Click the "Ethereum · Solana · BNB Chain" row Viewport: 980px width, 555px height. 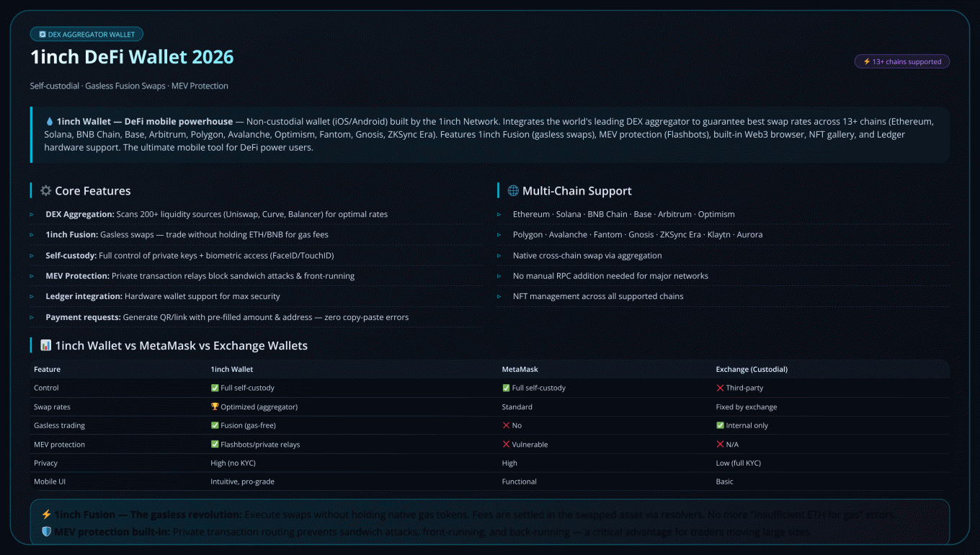[x=723, y=214]
